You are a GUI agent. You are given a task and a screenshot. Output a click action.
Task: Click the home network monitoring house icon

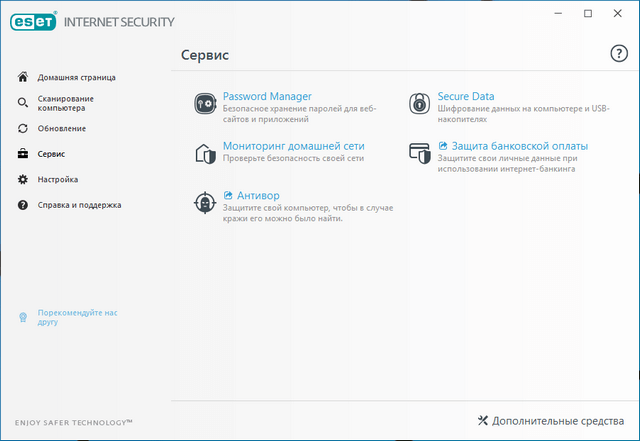tap(204, 152)
